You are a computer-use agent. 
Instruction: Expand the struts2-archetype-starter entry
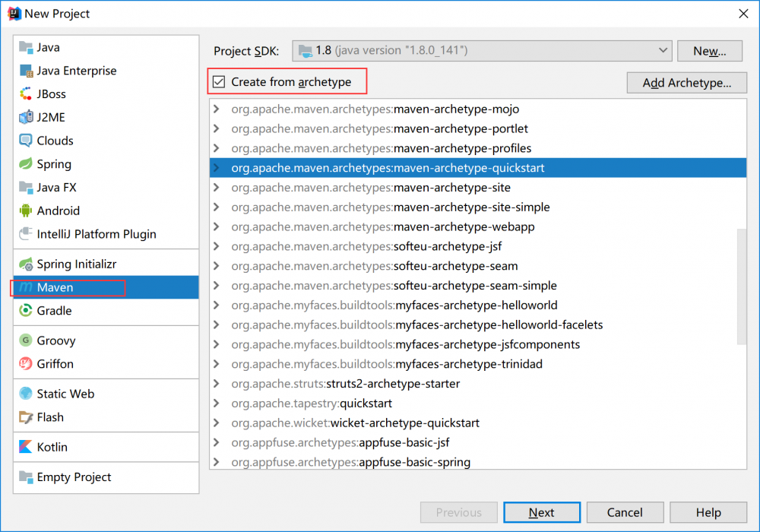pyautogui.click(x=217, y=383)
